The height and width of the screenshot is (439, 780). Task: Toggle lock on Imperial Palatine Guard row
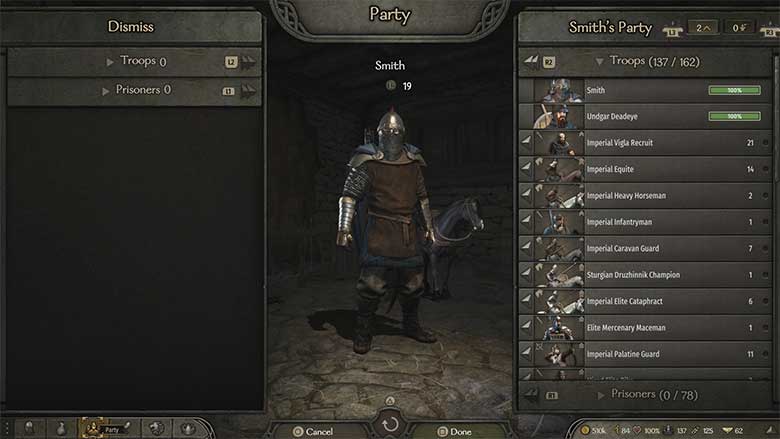[766, 354]
